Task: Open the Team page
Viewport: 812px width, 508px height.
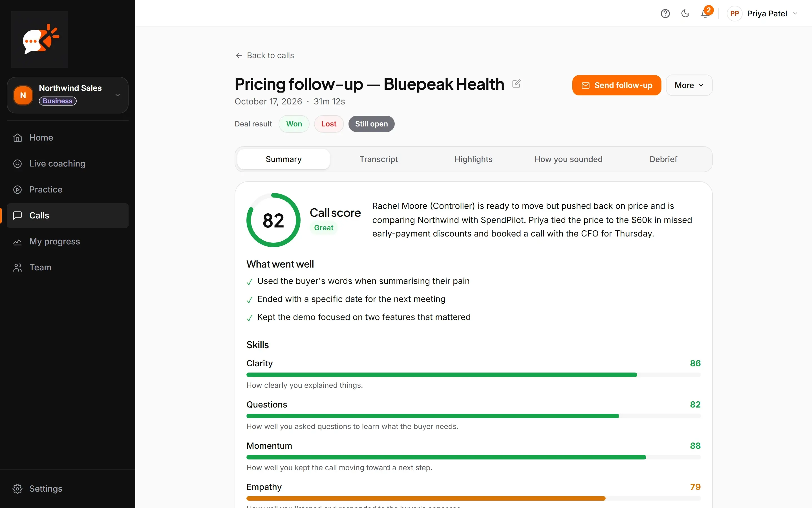Action: 67,268
